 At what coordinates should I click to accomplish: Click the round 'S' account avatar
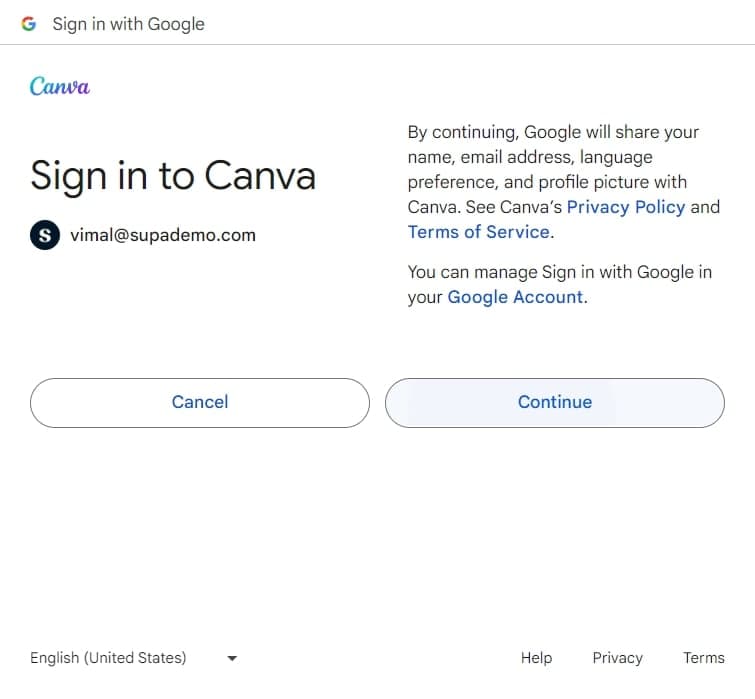[x=45, y=236]
